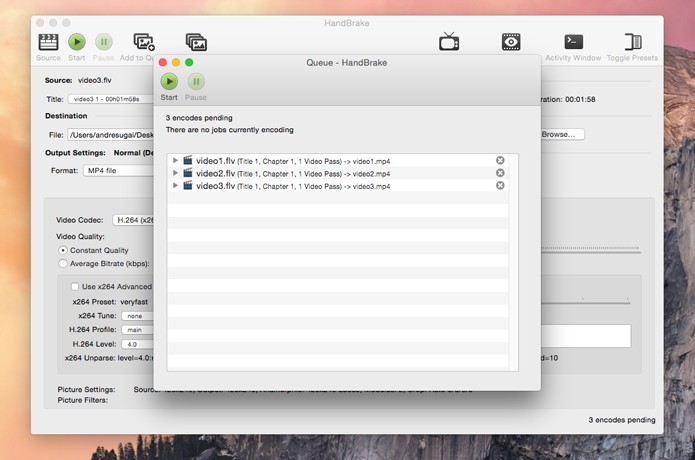Remove video1.flv job from the queue

[x=500, y=160]
